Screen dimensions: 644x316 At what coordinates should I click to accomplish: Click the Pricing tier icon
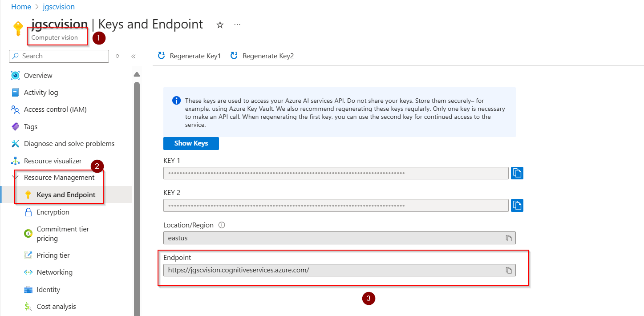[x=28, y=255]
